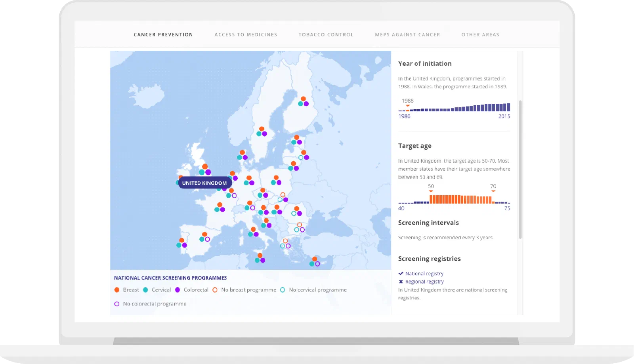Viewport: 634px width, 364px height.
Task: Open the Tobacco Control tab
Action: click(326, 35)
